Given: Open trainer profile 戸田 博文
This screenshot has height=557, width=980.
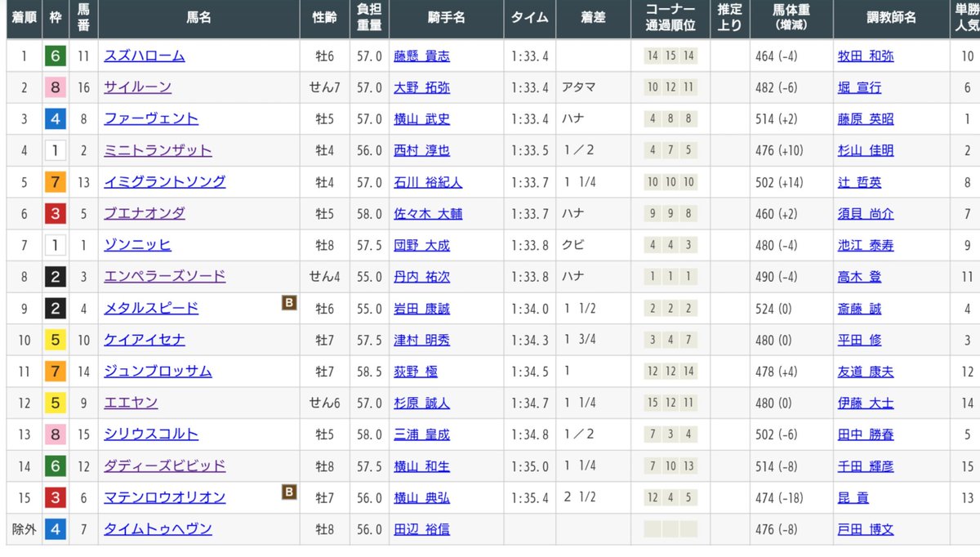Looking at the screenshot, I should [x=866, y=530].
